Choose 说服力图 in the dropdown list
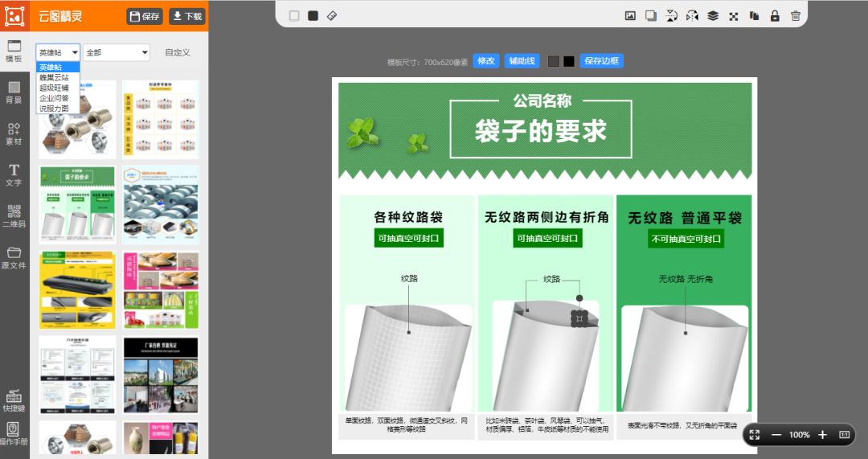 [58, 109]
